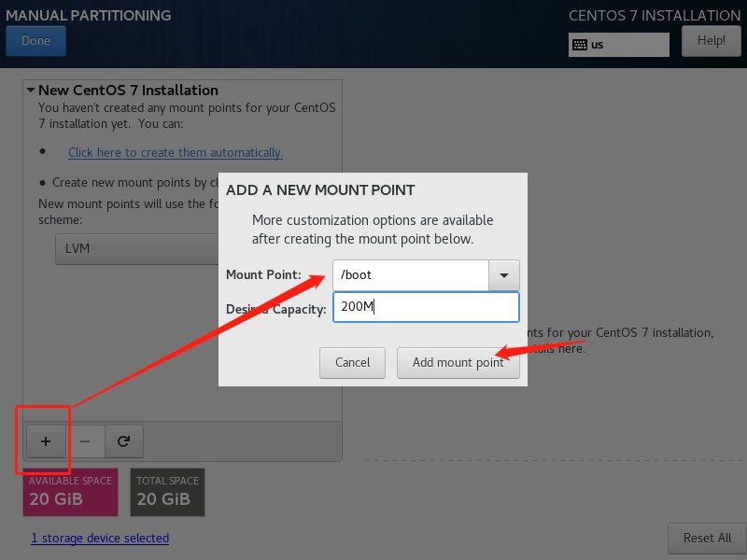This screenshot has width=747, height=560.
Task: Click the Mount Point text field with /boot
Action: point(411,275)
